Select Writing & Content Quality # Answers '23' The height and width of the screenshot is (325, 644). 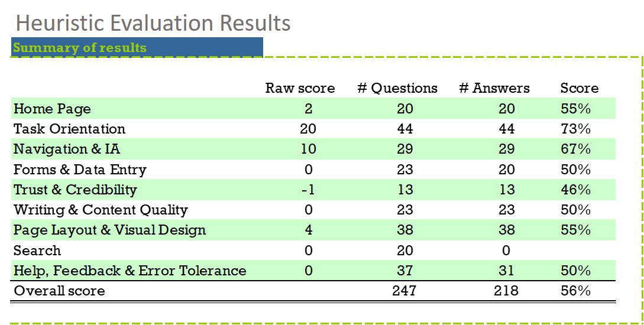(506, 210)
